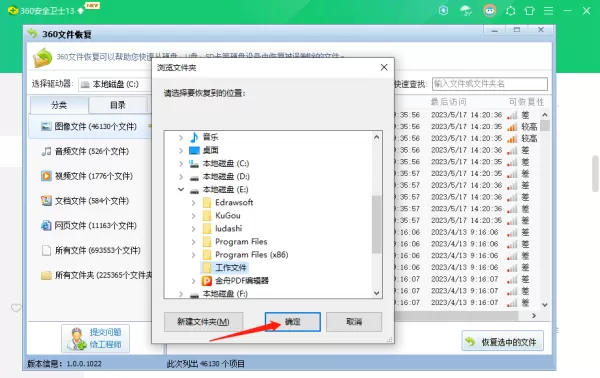The width and height of the screenshot is (600, 378).
Task: Expand 本地磁盘 (D:) in folder tree
Action: tap(181, 177)
